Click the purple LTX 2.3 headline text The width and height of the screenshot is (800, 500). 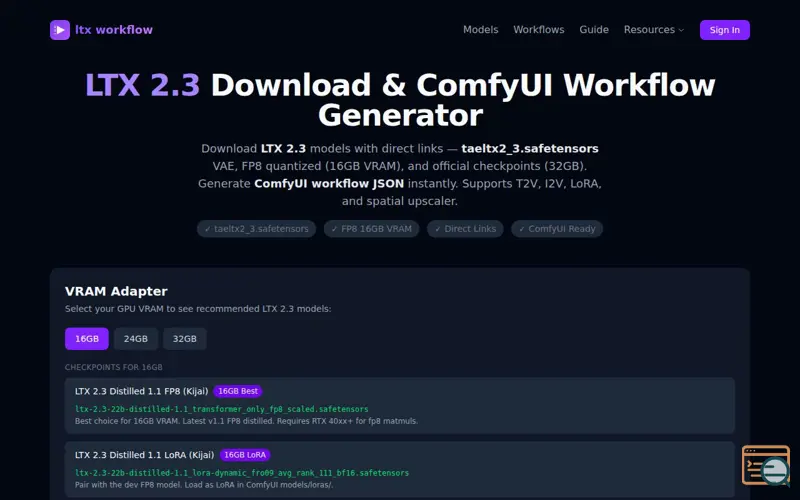coord(142,85)
